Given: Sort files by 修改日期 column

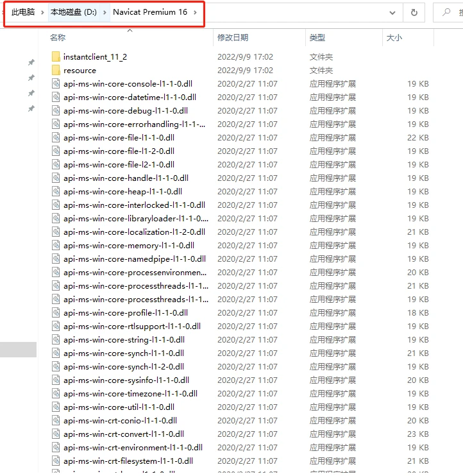Looking at the screenshot, I should tap(233, 38).
